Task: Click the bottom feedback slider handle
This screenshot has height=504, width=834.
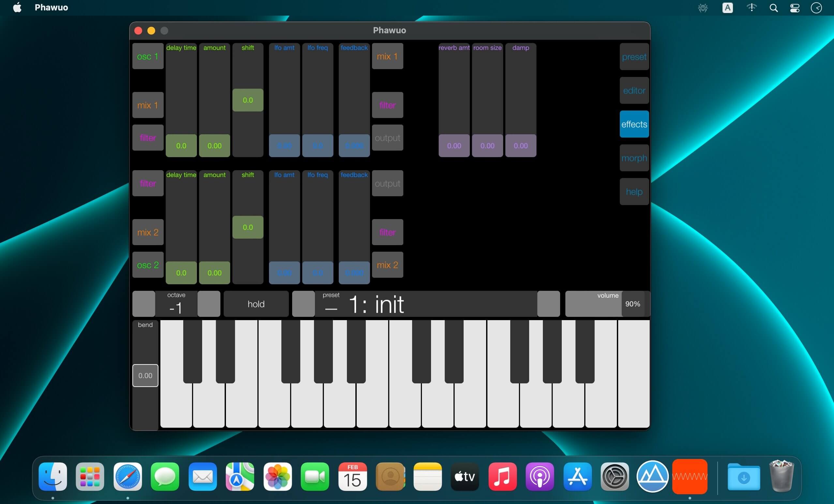Action: pos(354,273)
